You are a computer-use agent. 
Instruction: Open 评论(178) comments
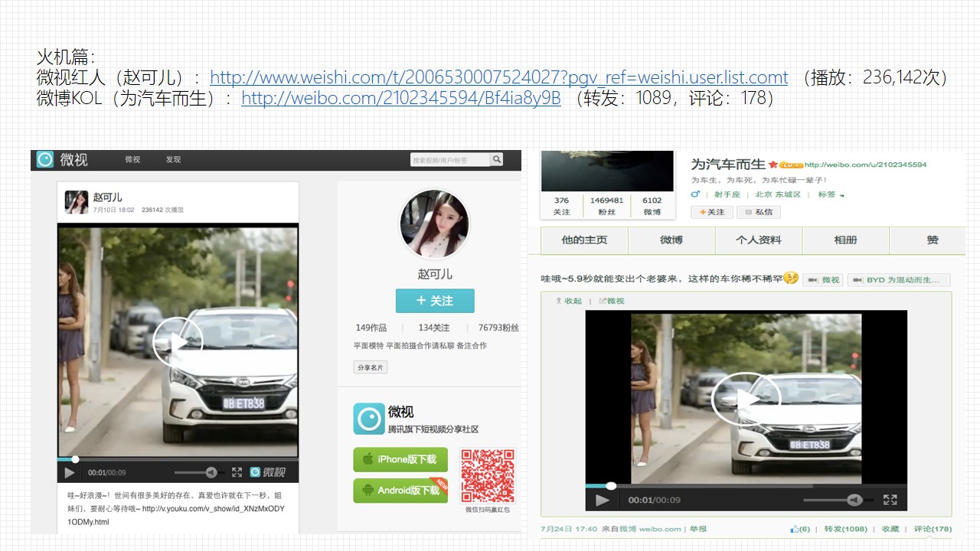coord(933,529)
